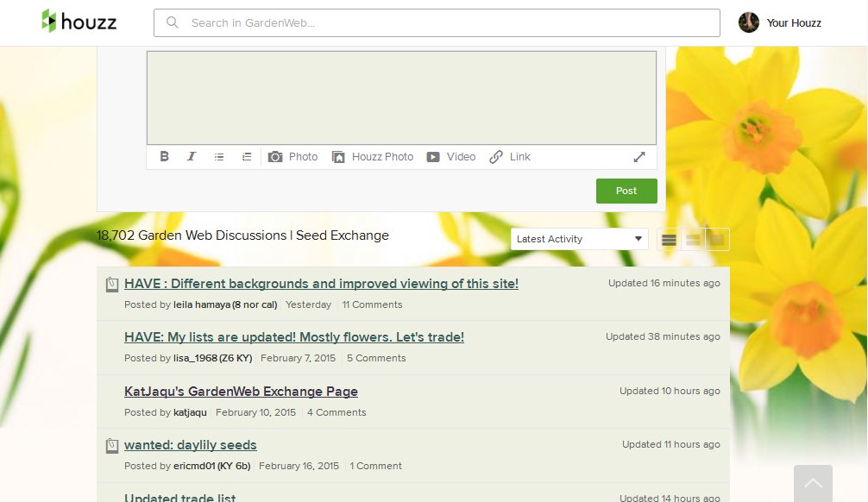This screenshot has width=868, height=502.
Task: Click the Video play icon
Action: 433,157
